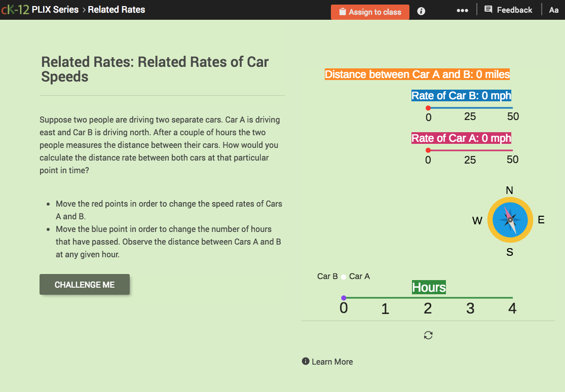This screenshot has height=392, width=565.
Task: Click the Related Rates breadcrumb
Action: [x=116, y=9]
